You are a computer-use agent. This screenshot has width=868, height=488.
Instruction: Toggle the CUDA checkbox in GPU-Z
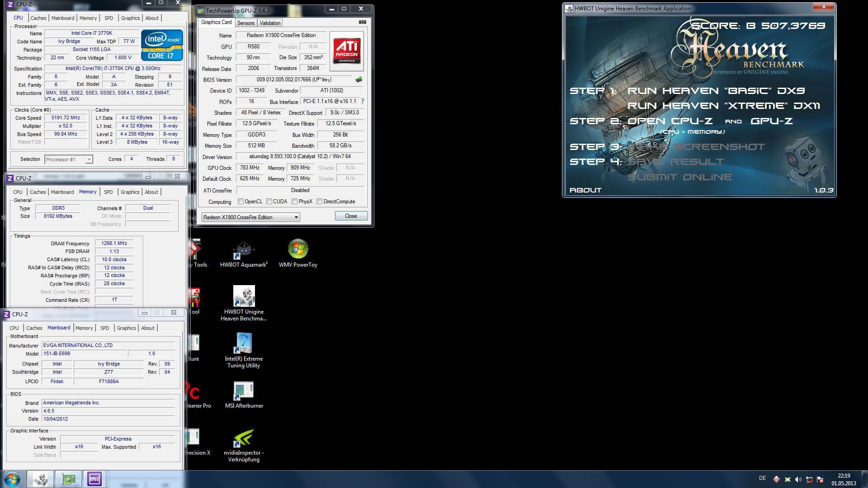pos(269,202)
